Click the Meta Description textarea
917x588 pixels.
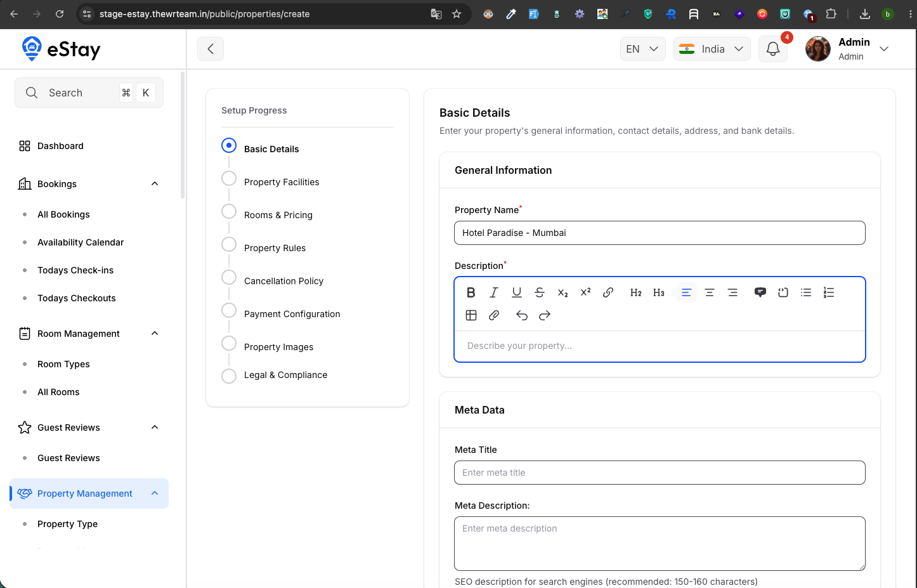coord(660,544)
